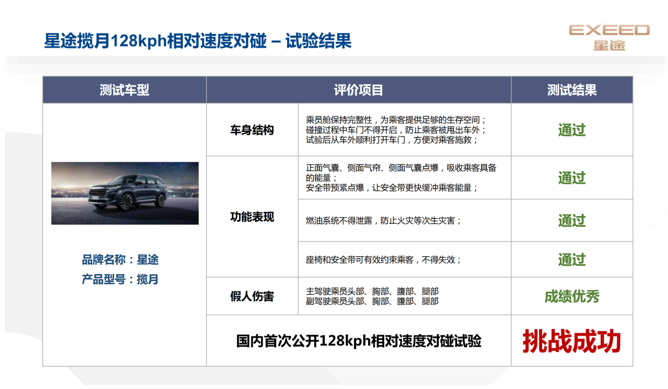Image resolution: width=668 pixels, height=389 pixels.
Task: Click the 测试车型 column header
Action: 124,90
